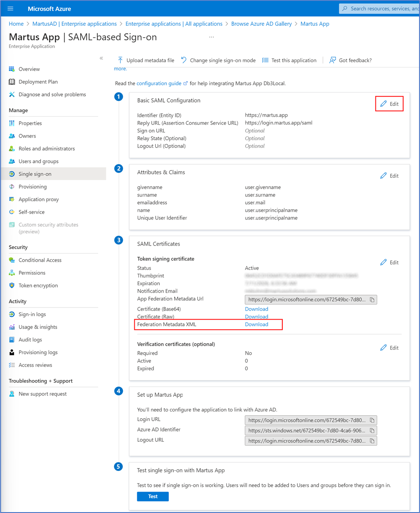Click the Users and groups icon
The width and height of the screenshot is (420, 513).
12,161
